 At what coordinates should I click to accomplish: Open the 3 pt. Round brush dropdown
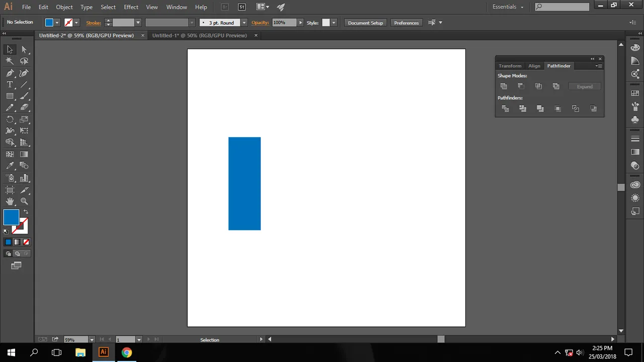(244, 23)
